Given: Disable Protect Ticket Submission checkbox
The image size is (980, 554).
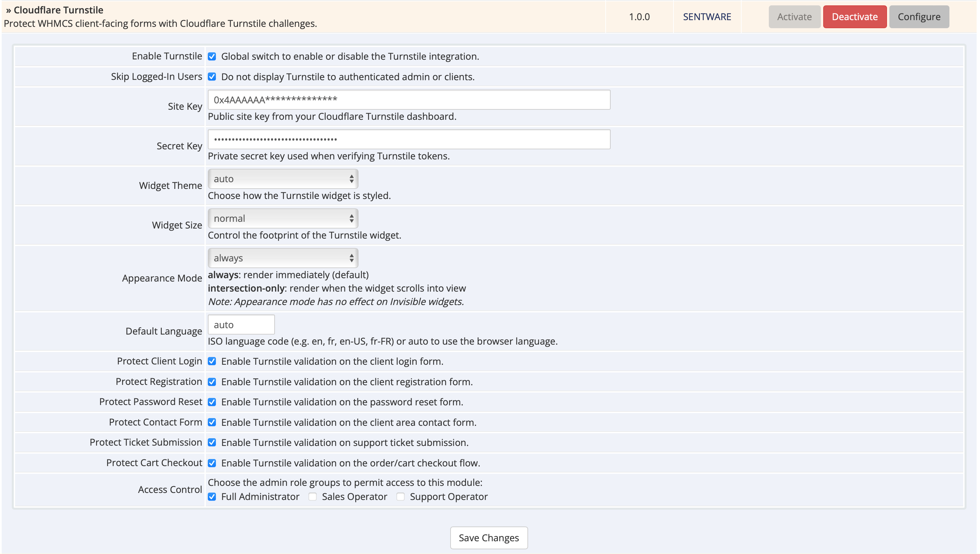Looking at the screenshot, I should tap(212, 443).
